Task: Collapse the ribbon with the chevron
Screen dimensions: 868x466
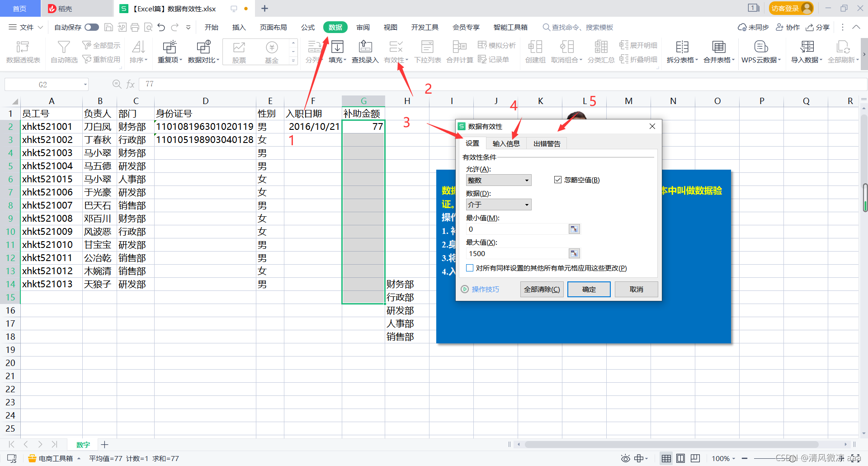Action: (x=856, y=27)
